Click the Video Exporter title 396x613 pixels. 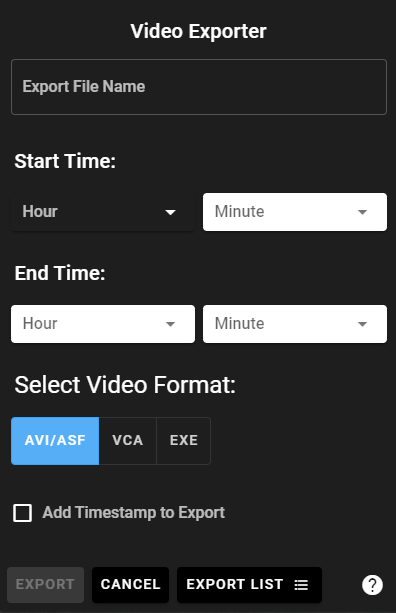[x=199, y=31]
